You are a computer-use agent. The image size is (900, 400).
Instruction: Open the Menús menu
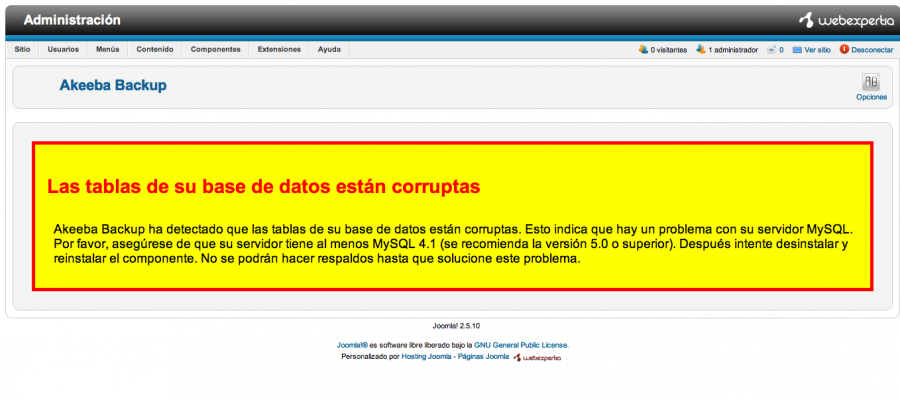pos(108,49)
